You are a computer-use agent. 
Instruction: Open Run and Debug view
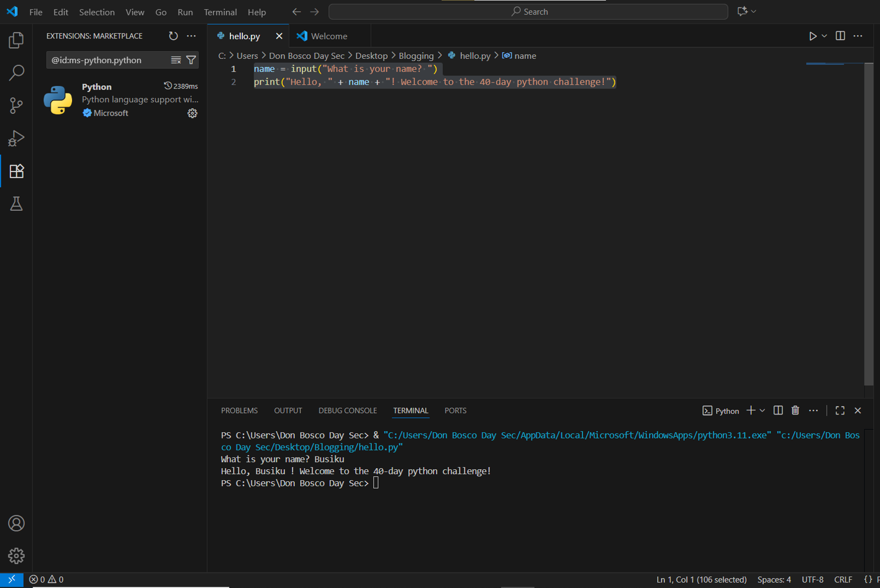(x=16, y=138)
